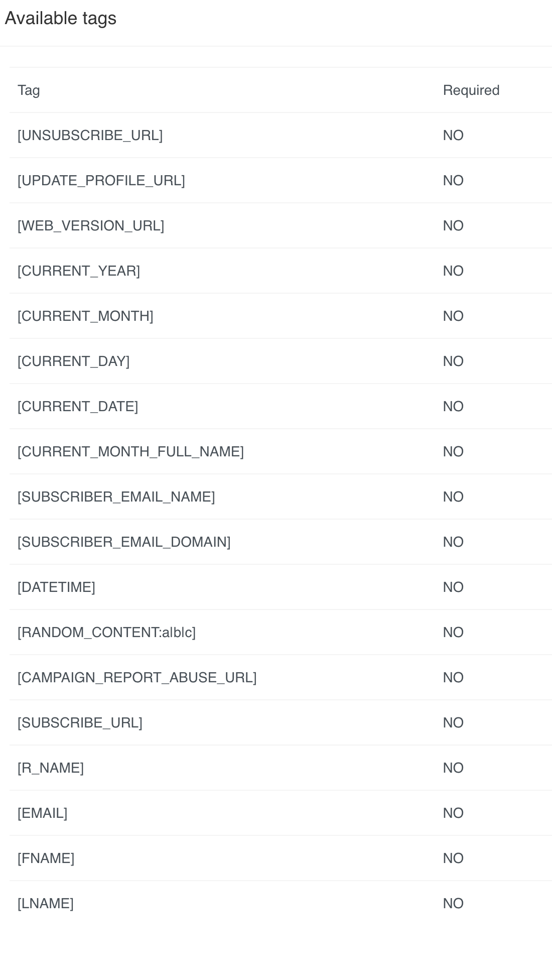This screenshot has width=552, height=980.
Task: Click the [SUBSCRIBER_EMAIL_NAME] tag
Action: click(116, 497)
